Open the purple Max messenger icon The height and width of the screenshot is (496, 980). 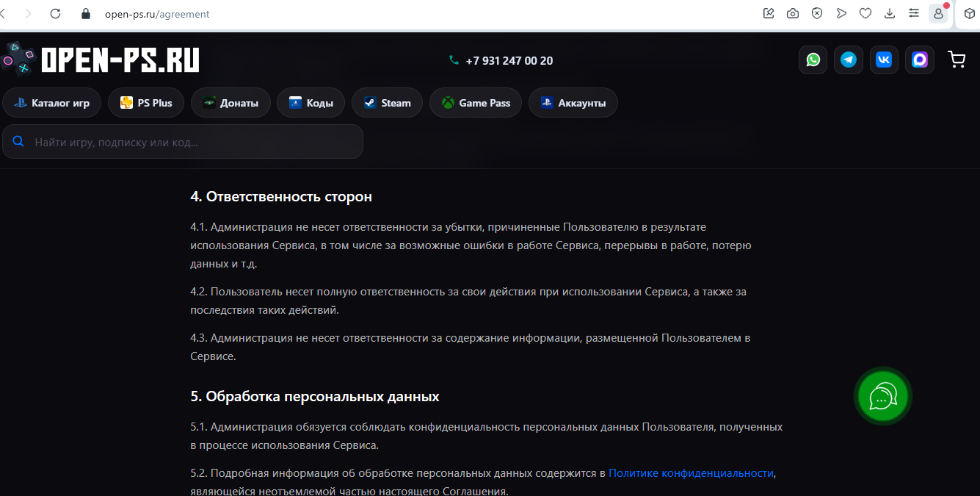(x=920, y=60)
